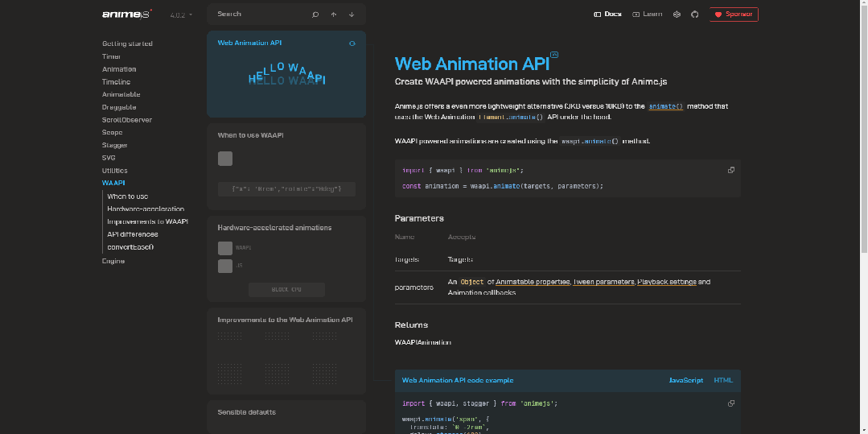Open Timer section in sidebar
Viewport: 868px width, 434px height.
click(111, 56)
